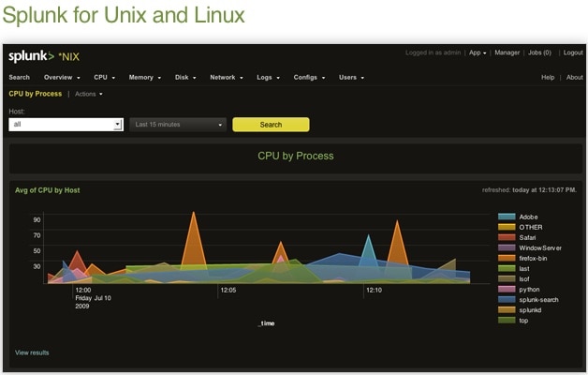The image size is (588, 375).
Task: Click the View results link
Action: pyautogui.click(x=32, y=352)
